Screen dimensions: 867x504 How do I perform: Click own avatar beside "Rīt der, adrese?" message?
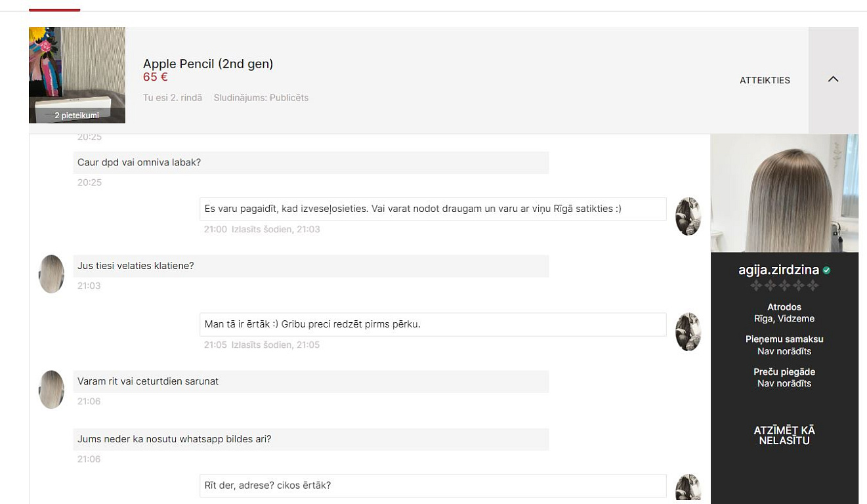point(688,489)
